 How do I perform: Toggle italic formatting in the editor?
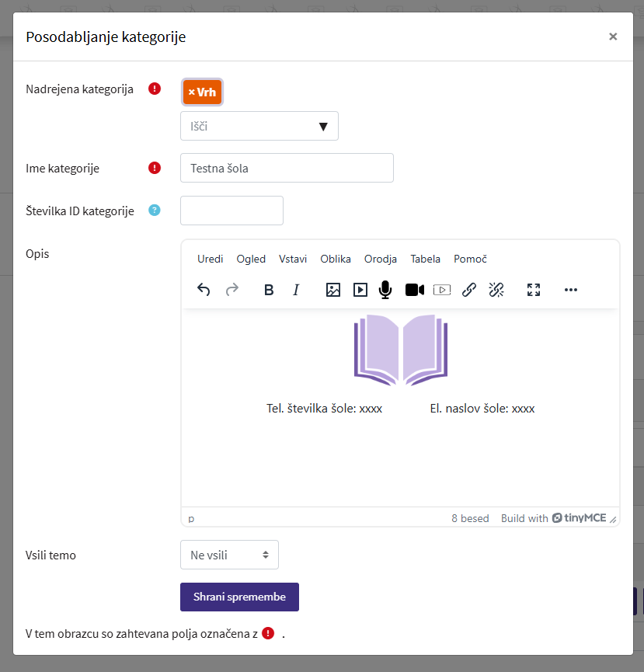click(296, 290)
